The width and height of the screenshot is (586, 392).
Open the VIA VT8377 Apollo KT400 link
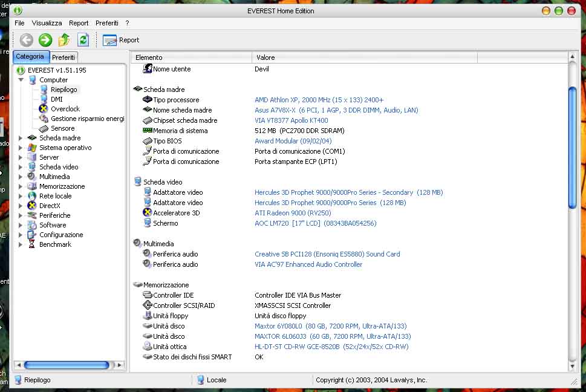tap(291, 120)
